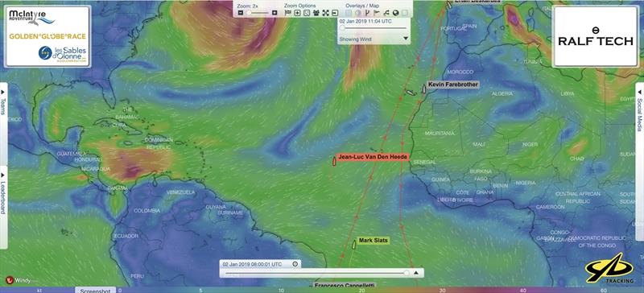Click the Jean-Luc Van Den Heede boat marker
This screenshot has height=293, width=644.
click(334, 162)
